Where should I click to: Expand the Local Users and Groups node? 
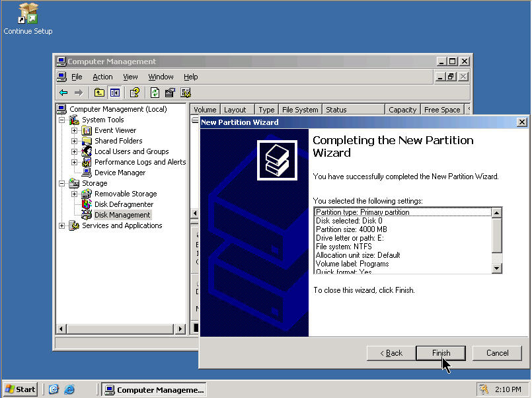tap(74, 151)
